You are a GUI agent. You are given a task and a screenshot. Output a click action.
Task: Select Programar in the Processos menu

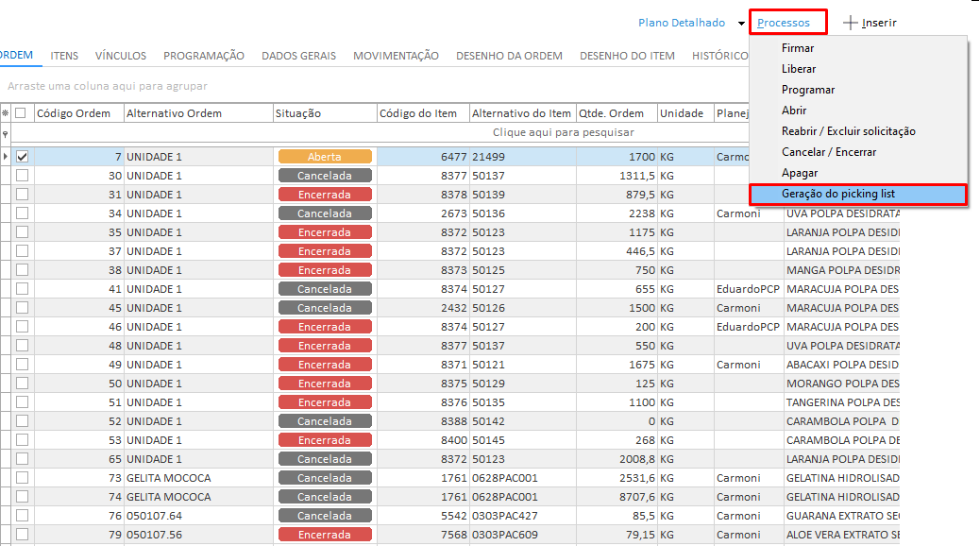(808, 90)
